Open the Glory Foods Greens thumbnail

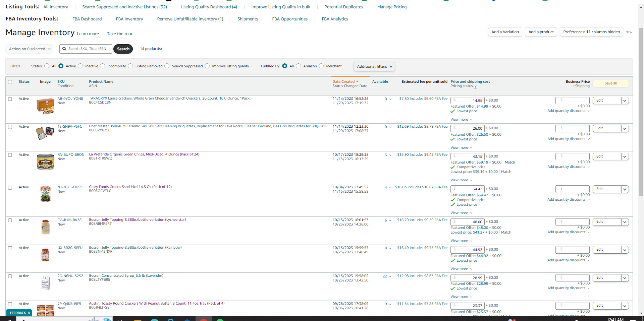click(45, 194)
